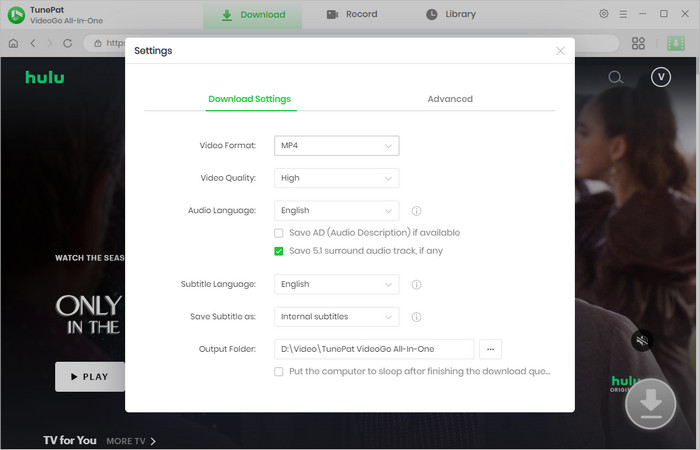Select the Download tab in header
700x450 pixels.
tap(253, 15)
